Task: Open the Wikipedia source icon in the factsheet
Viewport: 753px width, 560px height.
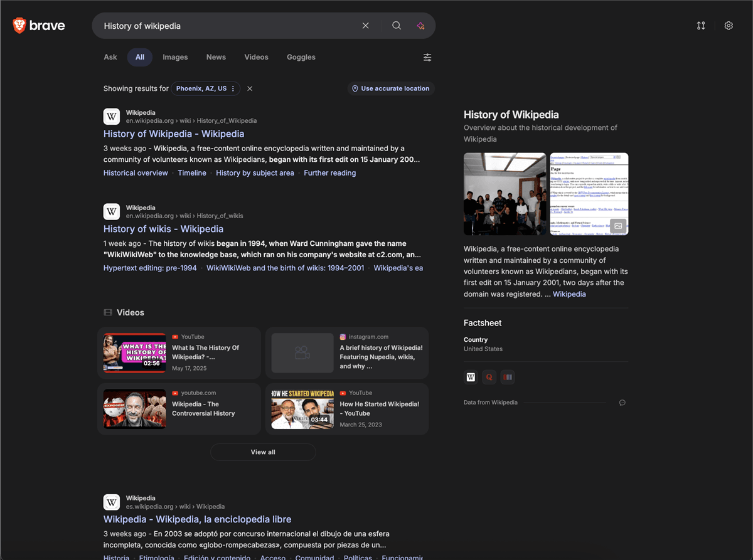Action: (x=471, y=377)
